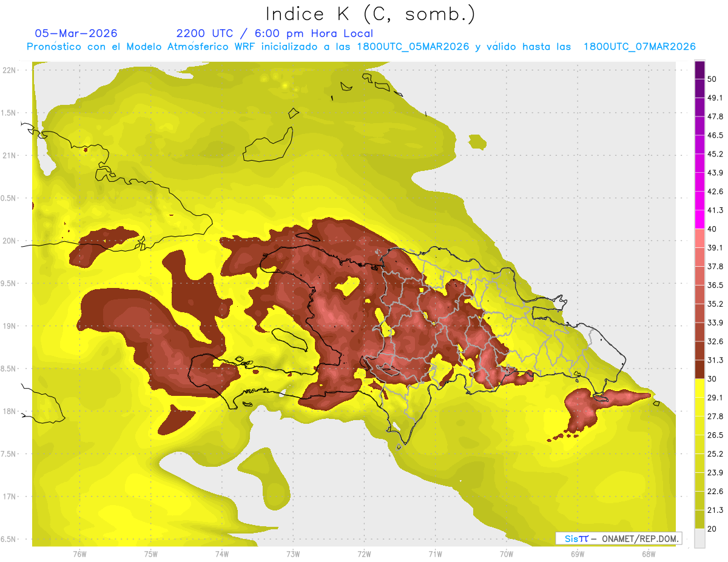Select the '75W' longitude label

click(150, 554)
